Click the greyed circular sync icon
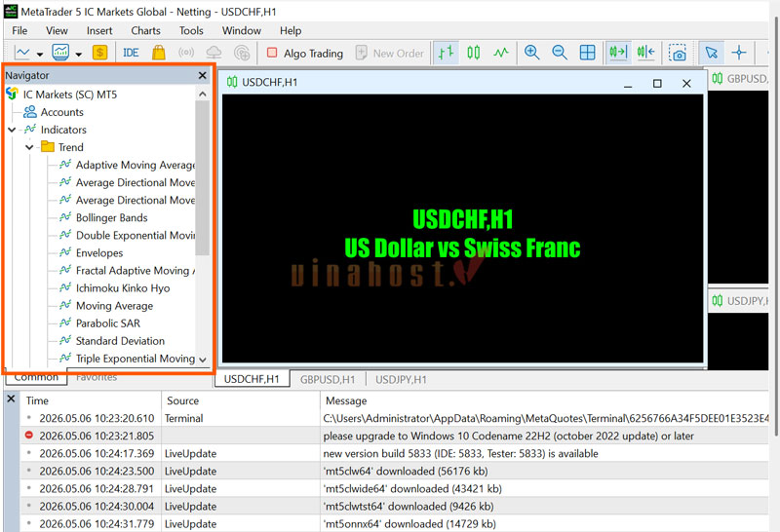The width and height of the screenshot is (780, 532). click(x=242, y=53)
